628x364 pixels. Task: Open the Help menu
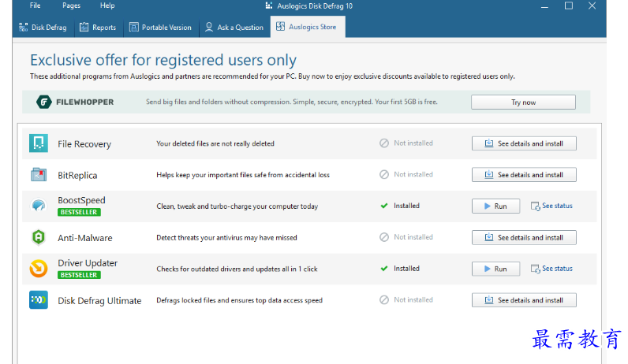[x=107, y=6]
